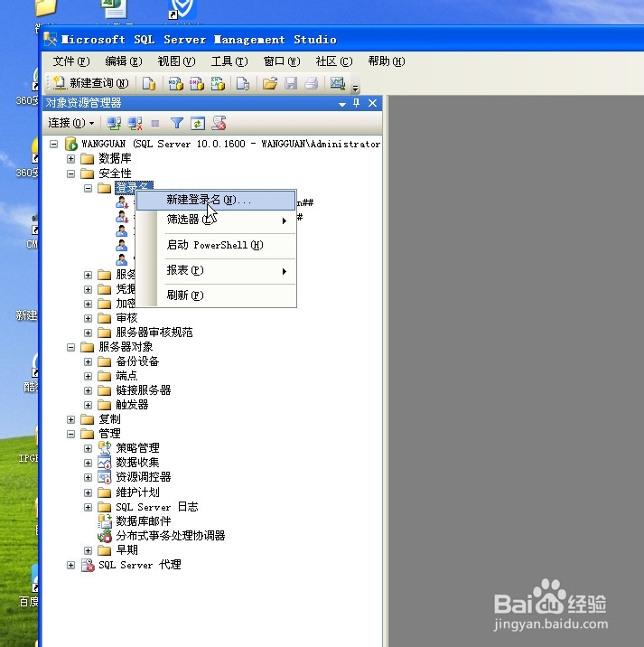Open Object Explorer window position dropdown arrow
This screenshot has height=647, width=644.
[342, 105]
